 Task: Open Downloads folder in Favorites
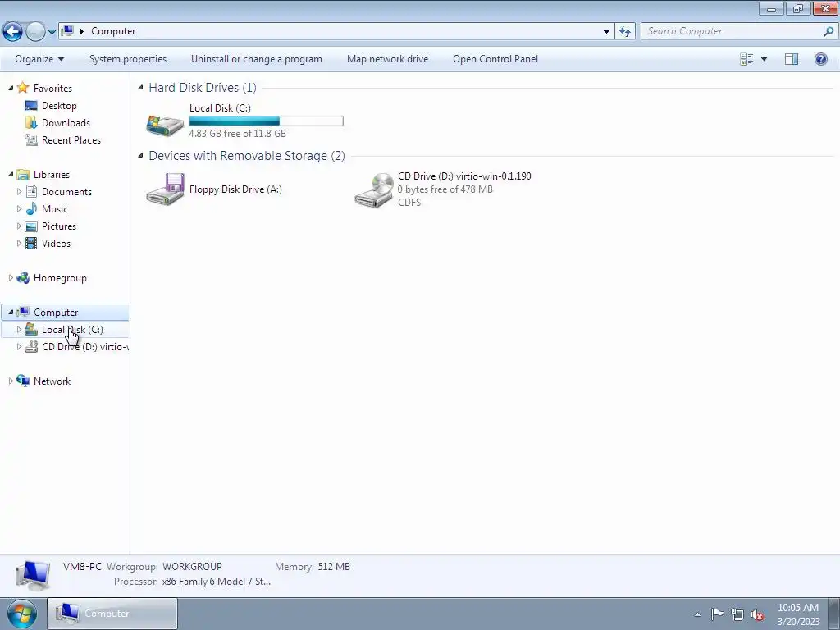click(x=66, y=123)
